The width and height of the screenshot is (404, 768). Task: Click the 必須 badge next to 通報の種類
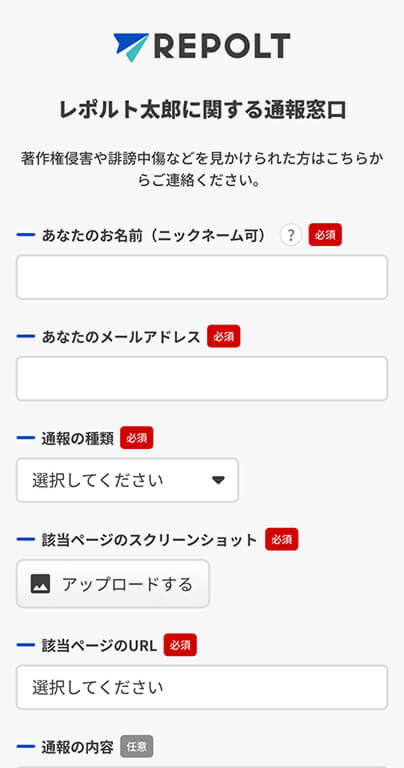click(x=137, y=438)
